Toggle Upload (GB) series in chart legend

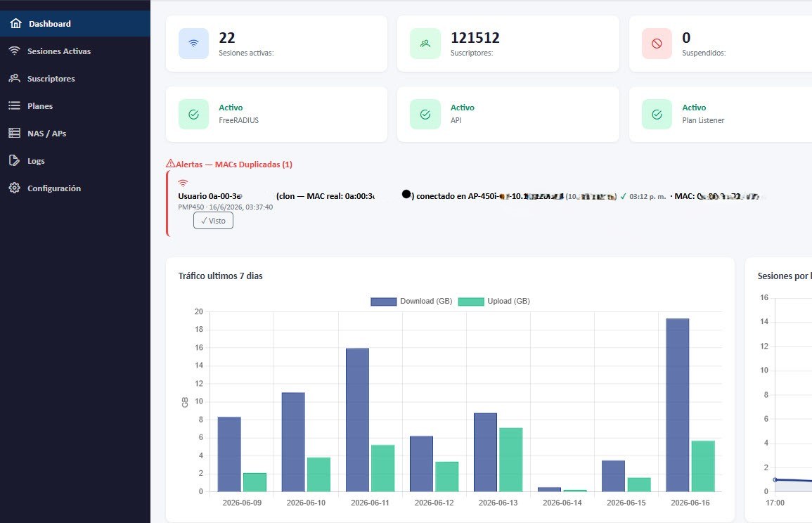494,302
